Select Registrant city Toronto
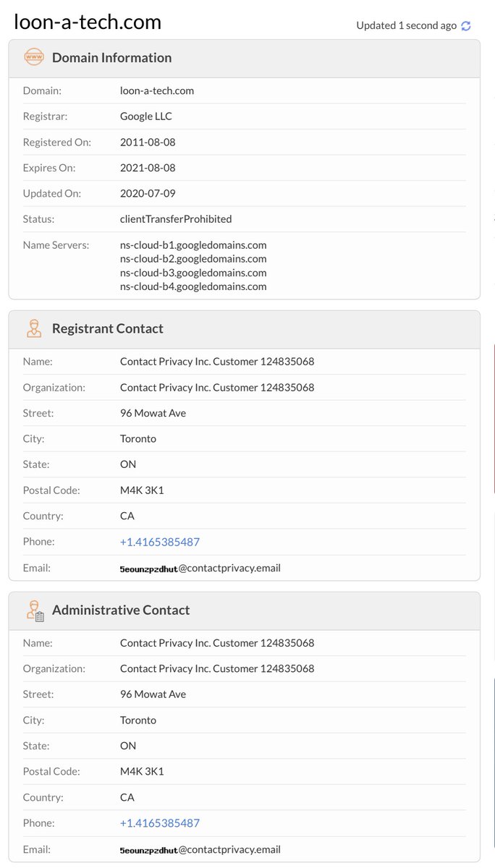This screenshot has height=868, width=495. [x=138, y=439]
